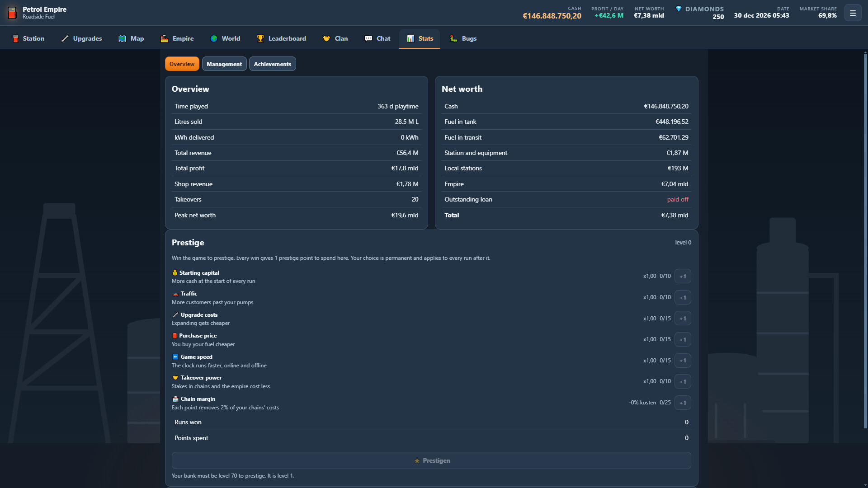Image resolution: width=868 pixels, height=488 pixels.
Task: Click the Takeover power handshake icon
Action: [175, 378]
